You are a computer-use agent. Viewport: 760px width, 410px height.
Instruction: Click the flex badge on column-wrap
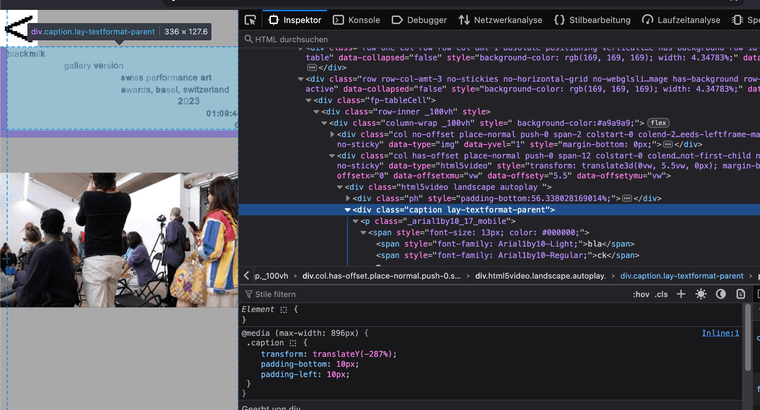click(658, 123)
